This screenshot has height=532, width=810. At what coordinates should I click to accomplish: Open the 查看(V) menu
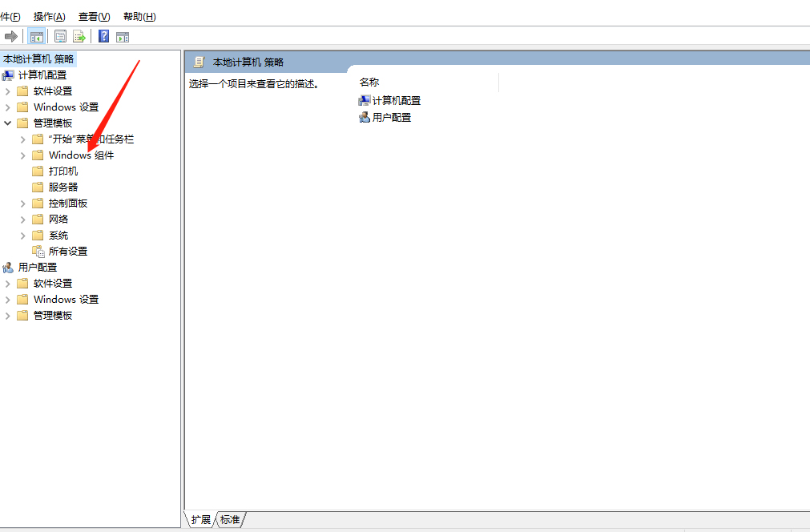94,17
